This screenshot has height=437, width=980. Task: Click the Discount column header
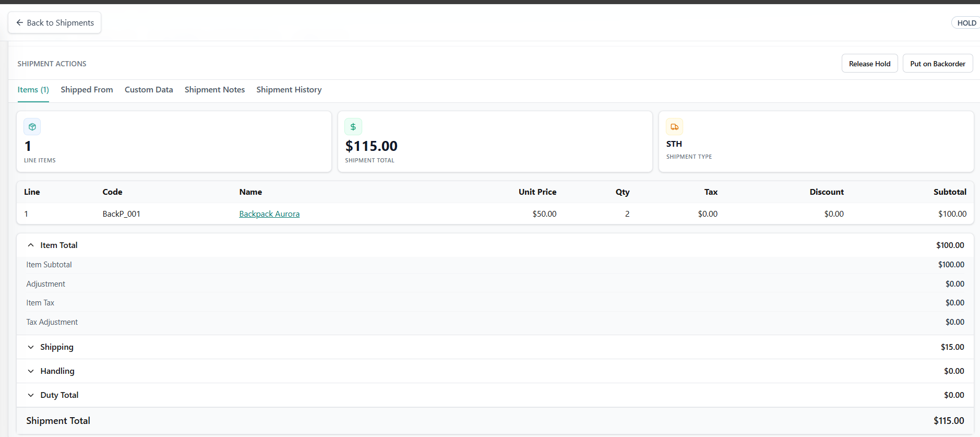827,192
